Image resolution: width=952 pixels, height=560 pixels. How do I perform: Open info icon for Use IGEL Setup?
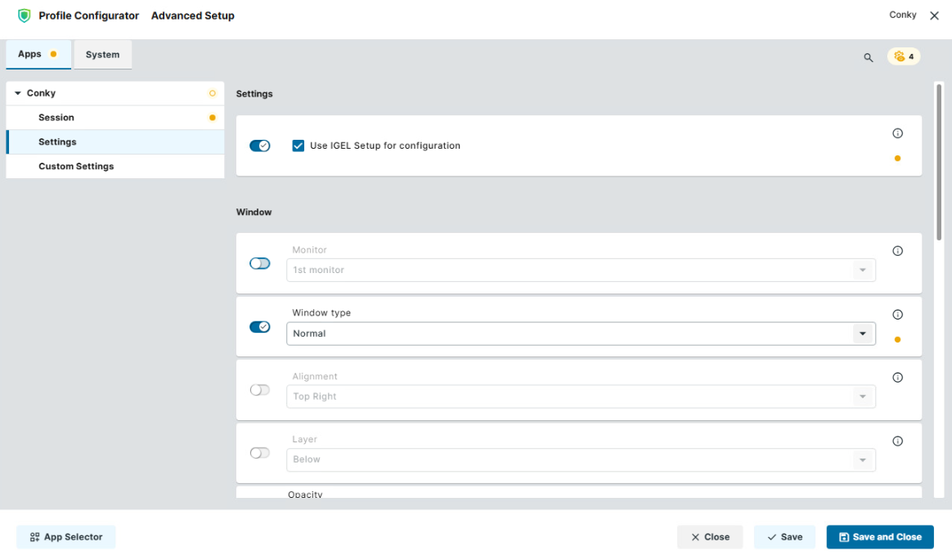pos(897,133)
